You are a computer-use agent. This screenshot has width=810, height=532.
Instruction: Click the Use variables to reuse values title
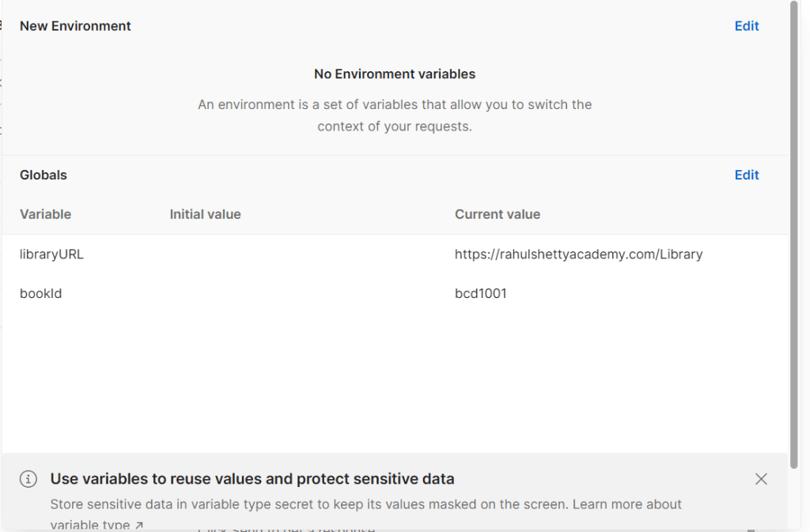(x=252, y=479)
